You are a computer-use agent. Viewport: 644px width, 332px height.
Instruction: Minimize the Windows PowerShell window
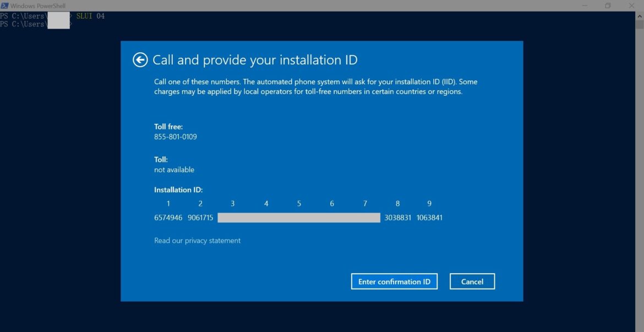click(x=584, y=5)
